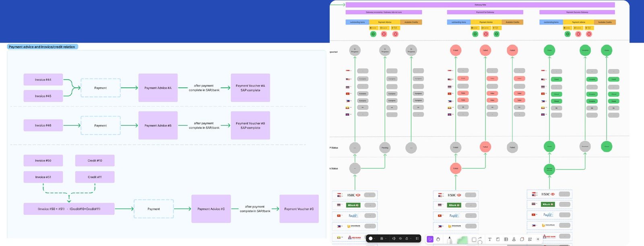
Task: Select the frame title Payment advice relation
Action: [42, 47]
